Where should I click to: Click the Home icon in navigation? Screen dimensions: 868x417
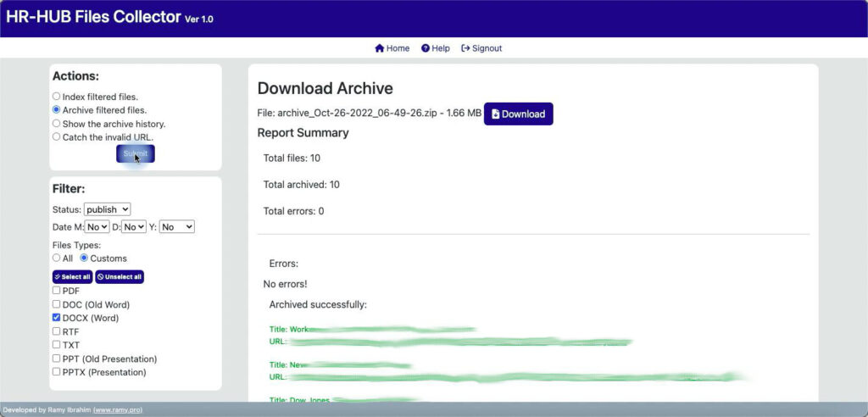click(380, 48)
